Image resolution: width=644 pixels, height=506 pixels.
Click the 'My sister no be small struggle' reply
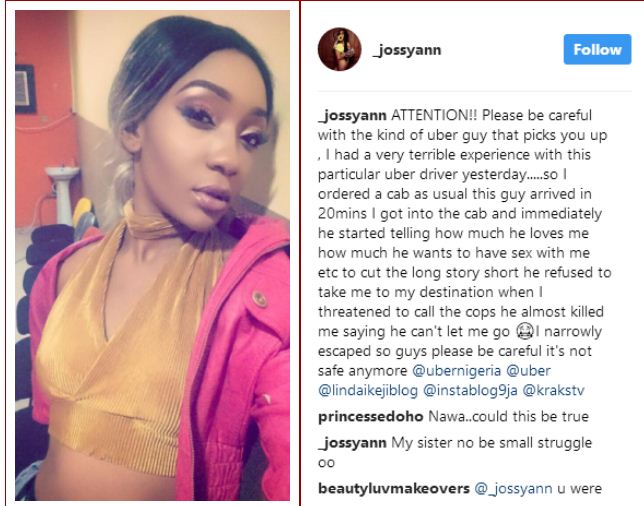click(x=492, y=443)
